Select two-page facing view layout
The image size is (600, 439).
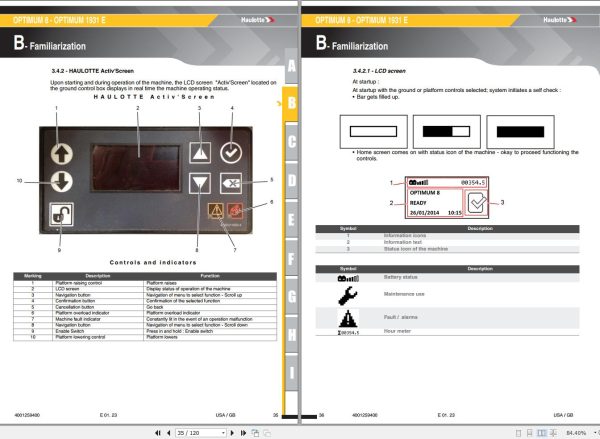(541, 433)
